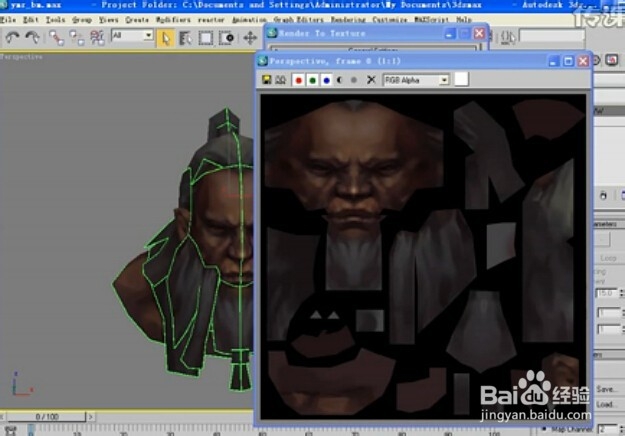Image resolution: width=625 pixels, height=436 pixels.
Task: Toggle the green channel button
Action: (x=312, y=80)
